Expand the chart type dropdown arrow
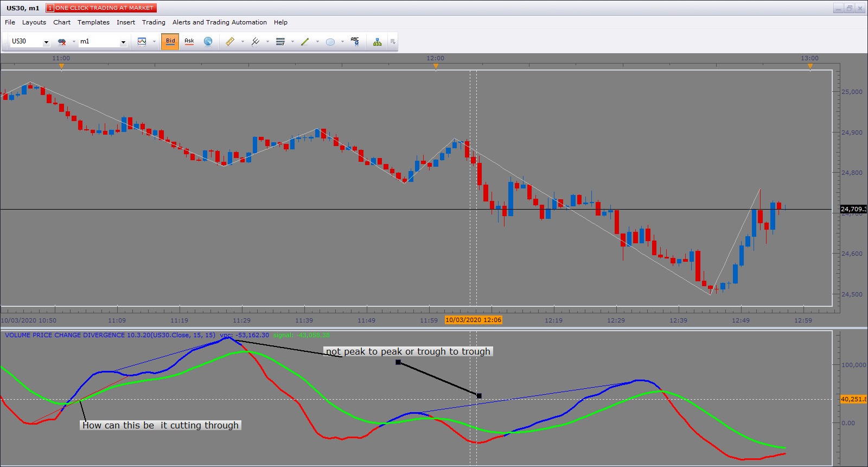Screen dimensions: 868x467 (x=154, y=41)
